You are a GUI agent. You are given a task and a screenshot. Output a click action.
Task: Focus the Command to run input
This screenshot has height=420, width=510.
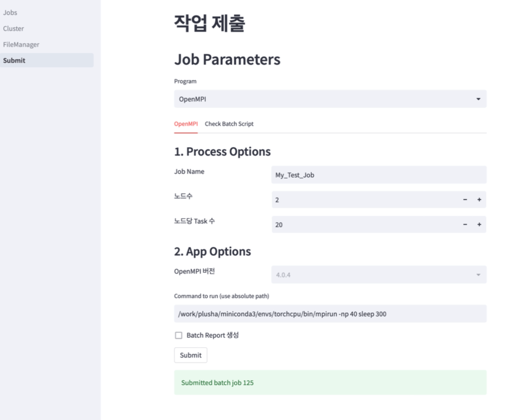(x=330, y=314)
